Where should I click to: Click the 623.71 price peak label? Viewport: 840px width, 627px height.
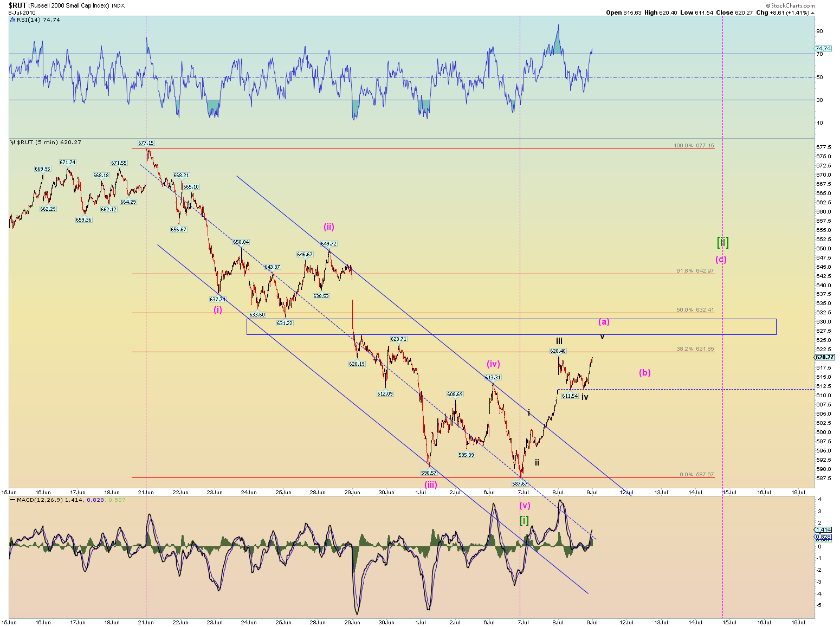(398, 339)
